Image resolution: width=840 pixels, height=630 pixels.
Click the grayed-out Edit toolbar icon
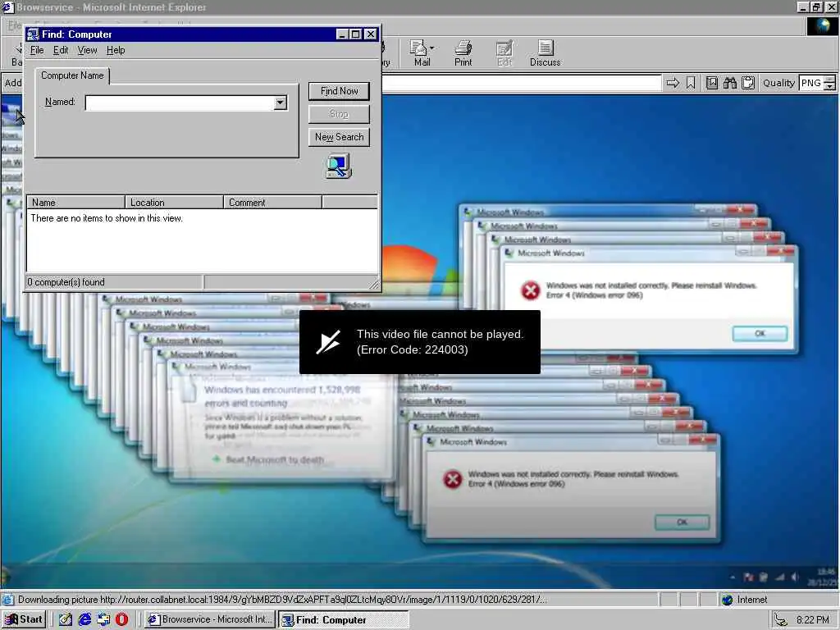coord(504,53)
